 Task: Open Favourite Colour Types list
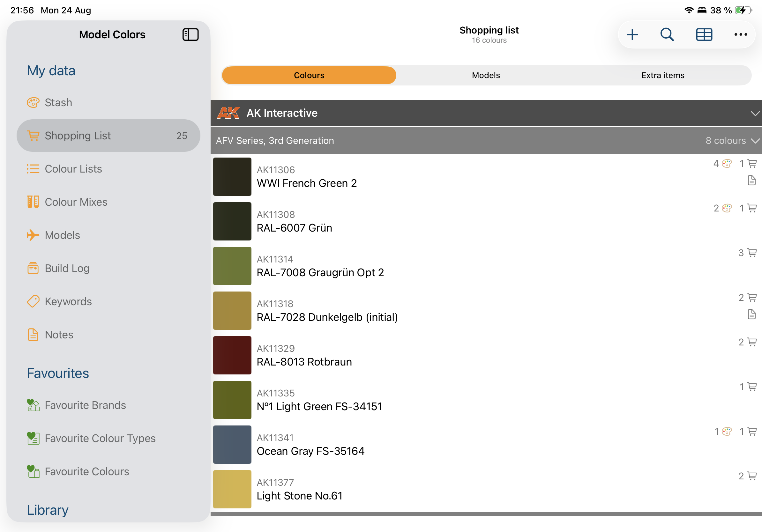tap(108, 438)
